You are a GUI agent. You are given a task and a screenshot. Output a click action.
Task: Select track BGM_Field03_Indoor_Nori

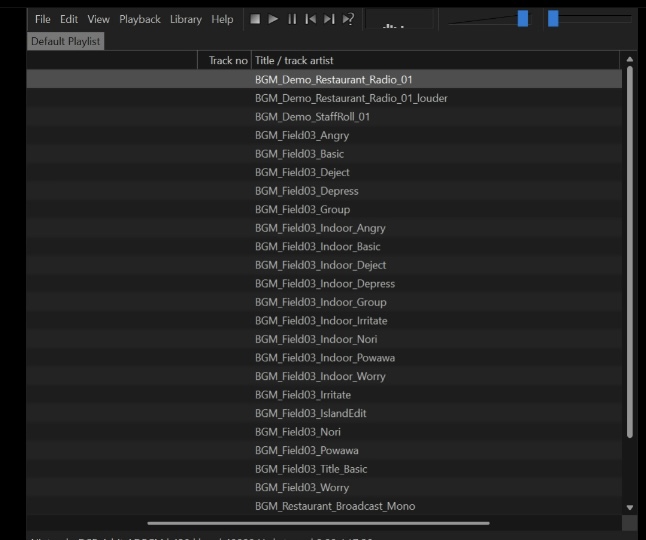(324, 339)
